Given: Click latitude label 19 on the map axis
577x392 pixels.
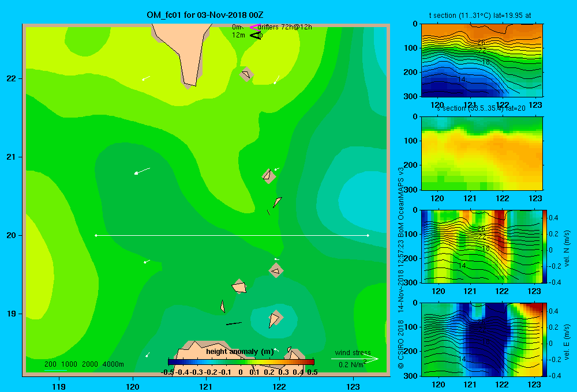Looking at the screenshot, I should point(12,314).
